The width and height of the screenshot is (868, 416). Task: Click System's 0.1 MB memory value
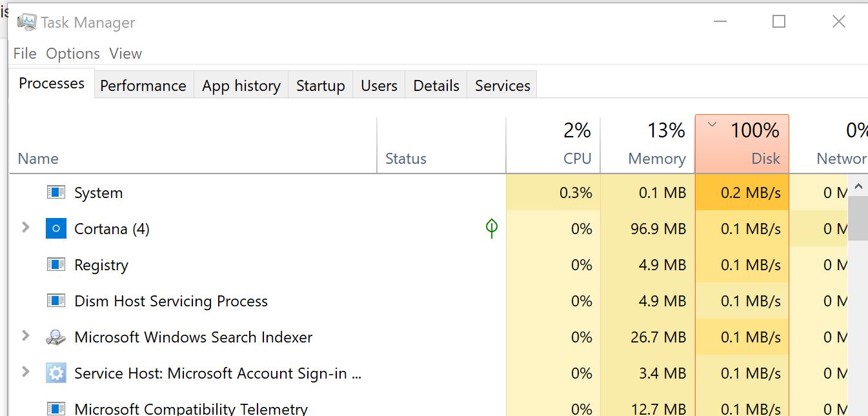tap(662, 193)
